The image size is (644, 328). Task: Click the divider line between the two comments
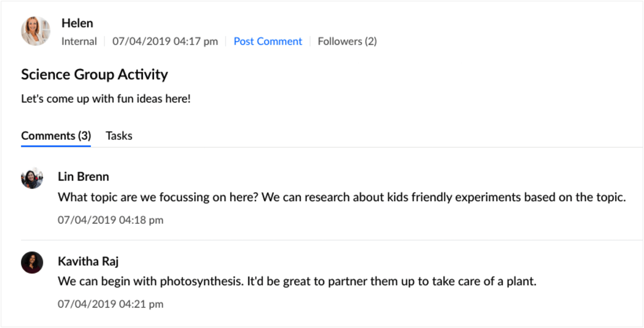pyautogui.click(x=326, y=240)
